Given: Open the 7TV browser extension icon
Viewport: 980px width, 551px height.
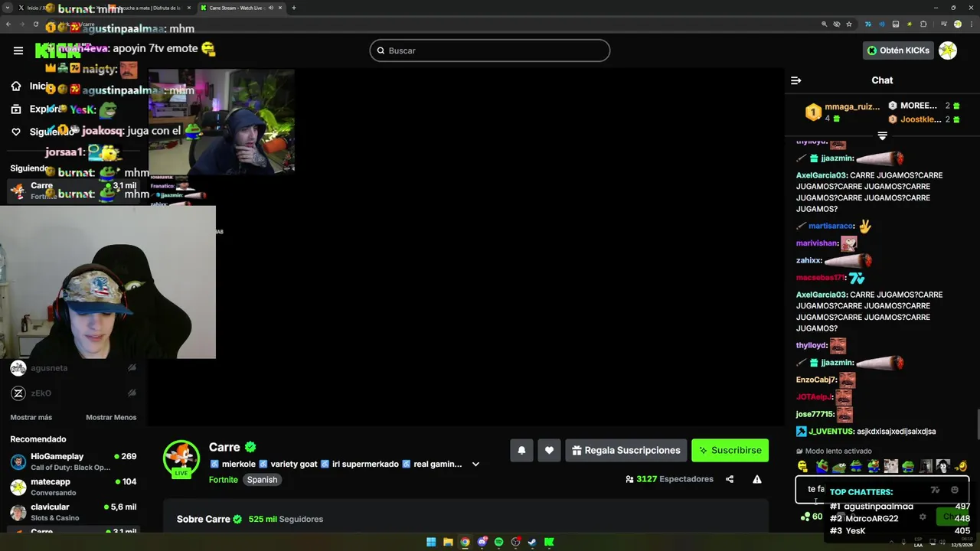Looking at the screenshot, I should point(867,24).
